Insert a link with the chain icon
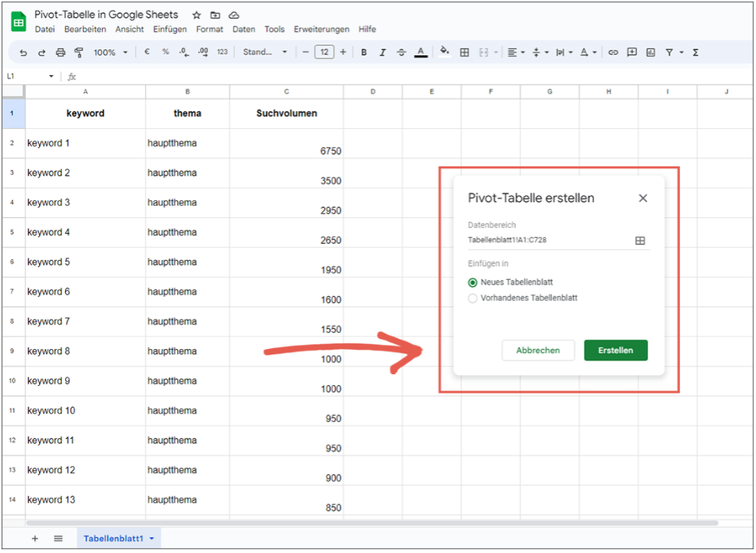Image resolution: width=756 pixels, height=553 pixels. [613, 53]
